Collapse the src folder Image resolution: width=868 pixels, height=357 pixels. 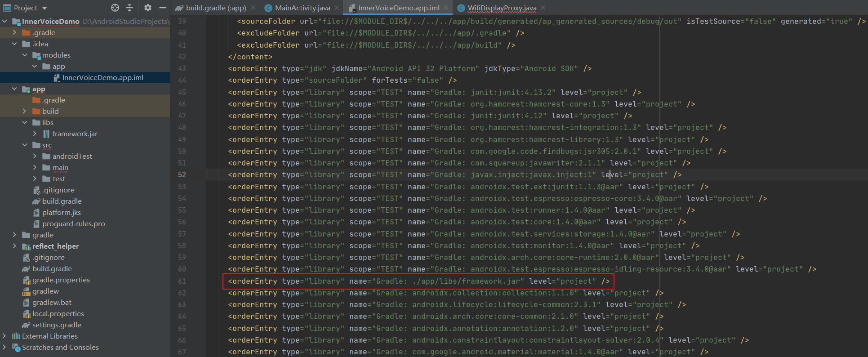[x=25, y=145]
